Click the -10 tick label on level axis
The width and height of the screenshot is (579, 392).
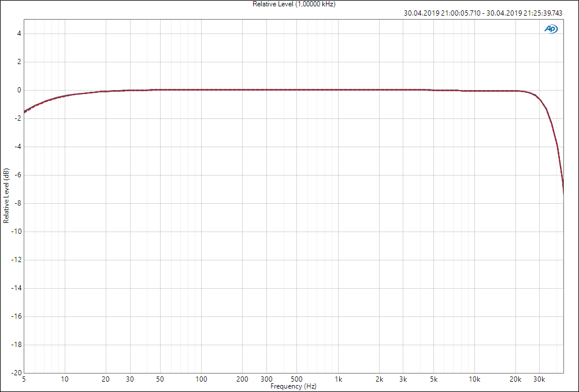(x=17, y=232)
